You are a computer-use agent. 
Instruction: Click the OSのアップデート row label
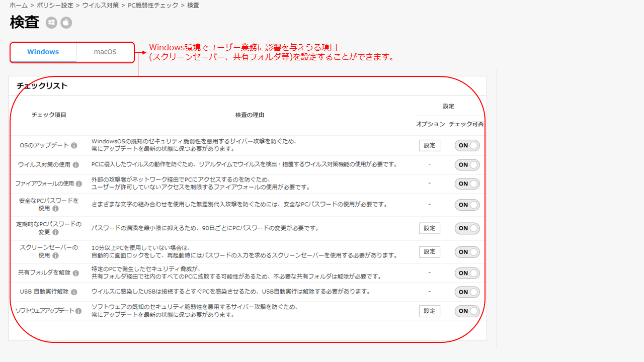click(44, 146)
